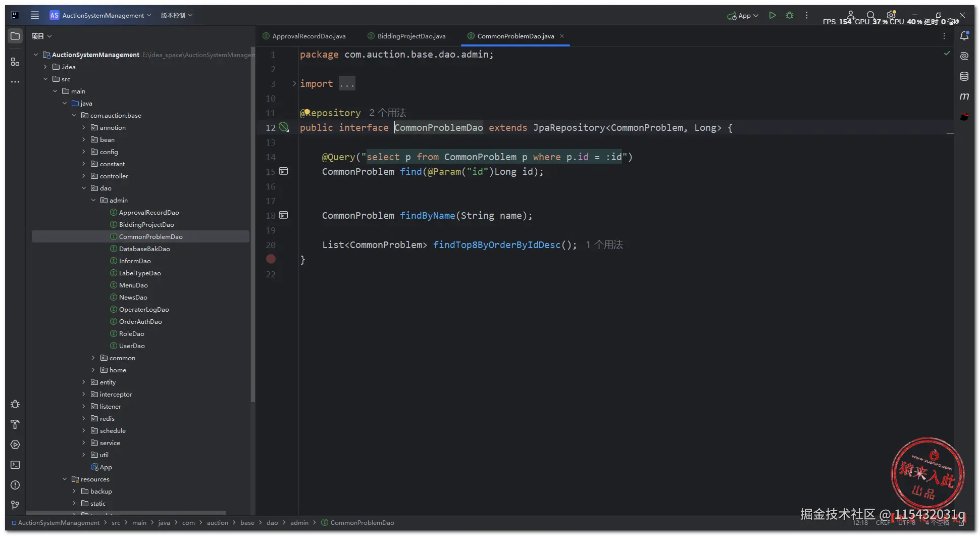This screenshot has width=980, height=536.
Task: Select OperaterLogDao in the project tree
Action: (144, 309)
